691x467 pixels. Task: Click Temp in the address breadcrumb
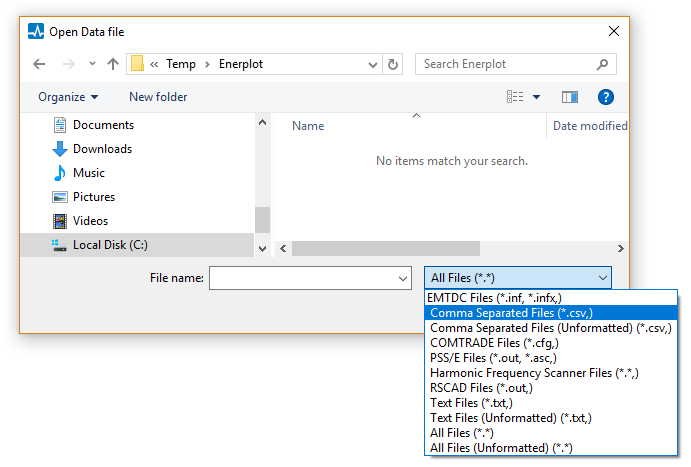click(x=181, y=64)
